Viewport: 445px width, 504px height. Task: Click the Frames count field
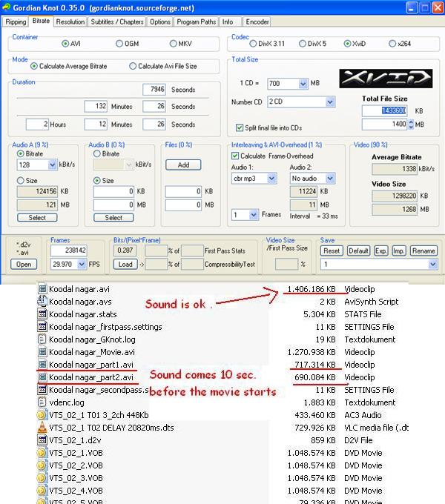(69, 251)
